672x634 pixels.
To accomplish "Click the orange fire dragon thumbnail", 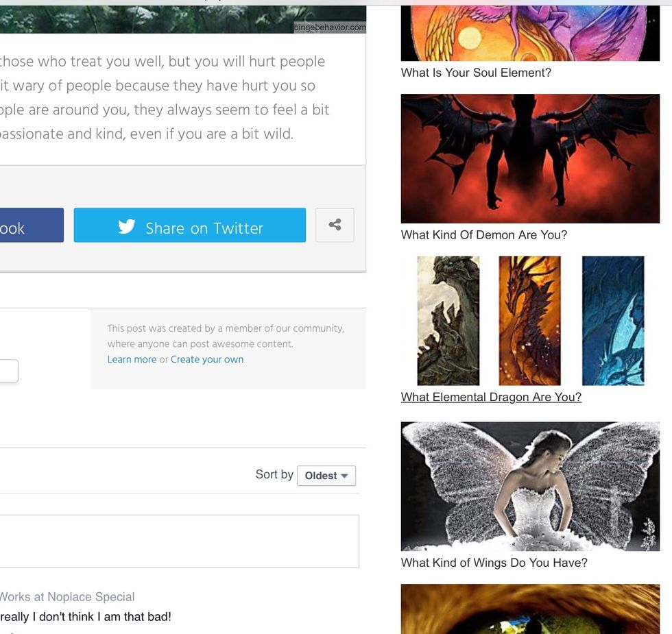I will coord(529,321).
